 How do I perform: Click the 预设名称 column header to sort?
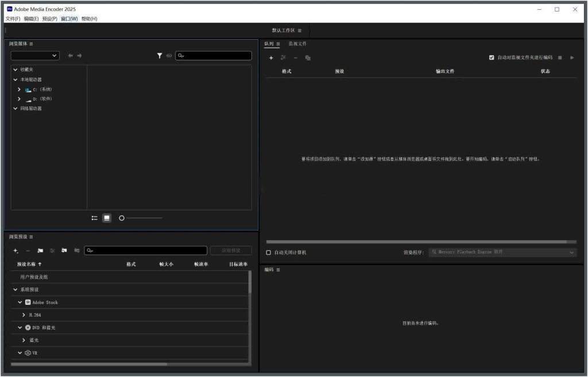tap(29, 264)
